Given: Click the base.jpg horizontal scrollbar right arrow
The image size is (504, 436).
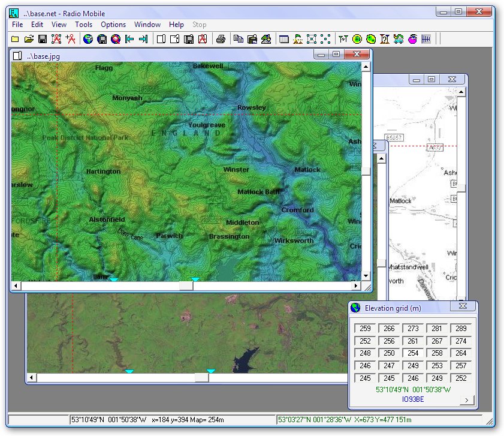Looking at the screenshot, I should point(356,286).
